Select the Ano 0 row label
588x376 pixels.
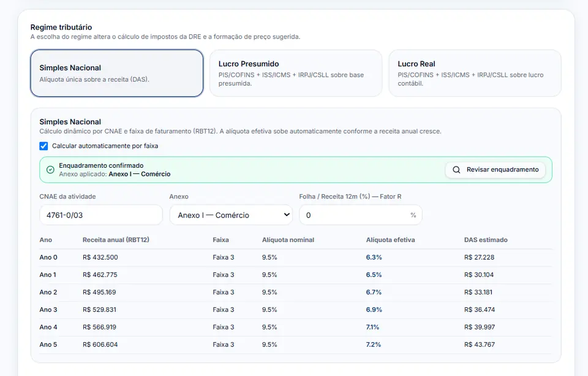click(48, 257)
